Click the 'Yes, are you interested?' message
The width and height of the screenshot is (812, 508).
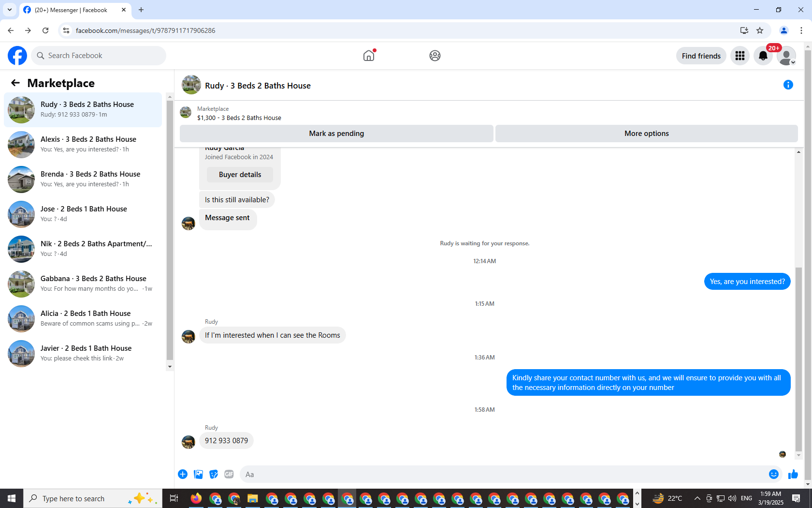[x=747, y=282]
